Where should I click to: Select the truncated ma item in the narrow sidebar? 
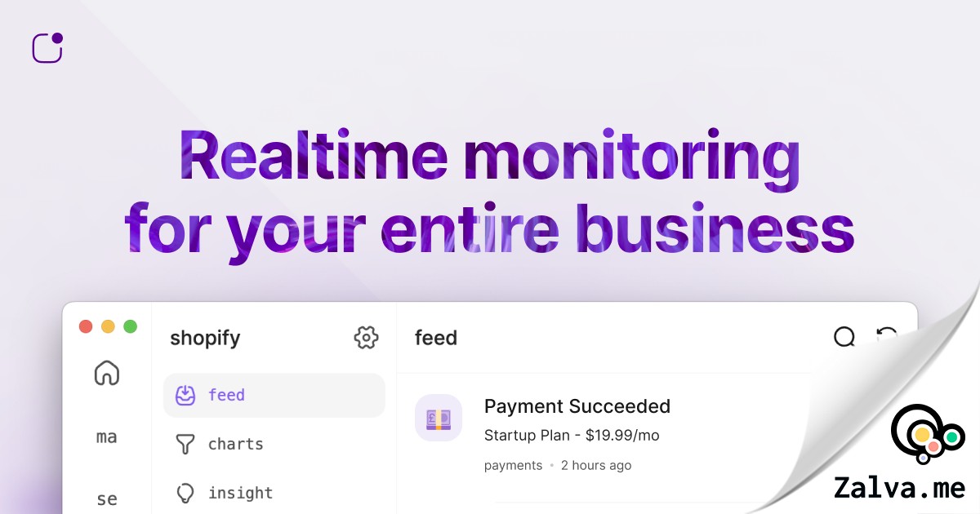(x=106, y=436)
